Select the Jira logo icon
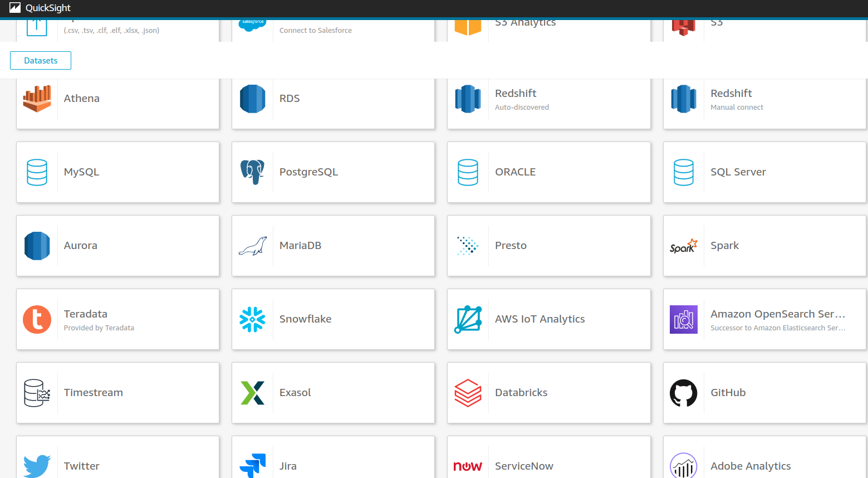Image resolution: width=868 pixels, height=478 pixels. pyautogui.click(x=253, y=466)
